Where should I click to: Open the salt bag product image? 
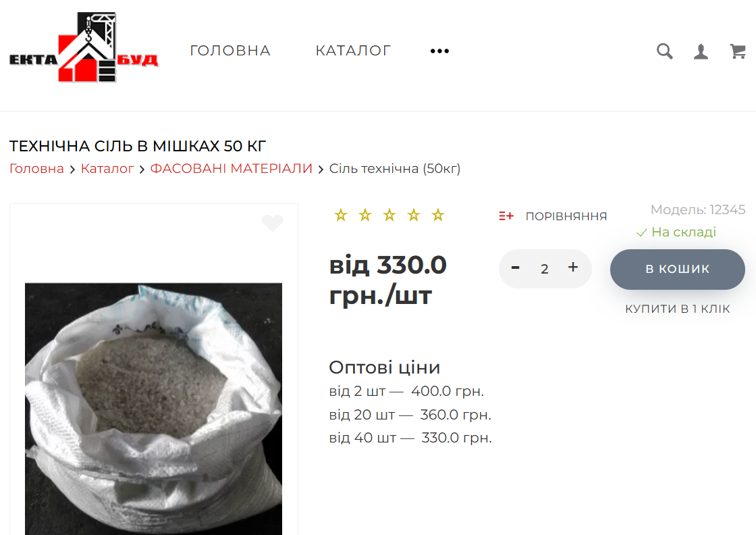[153, 409]
